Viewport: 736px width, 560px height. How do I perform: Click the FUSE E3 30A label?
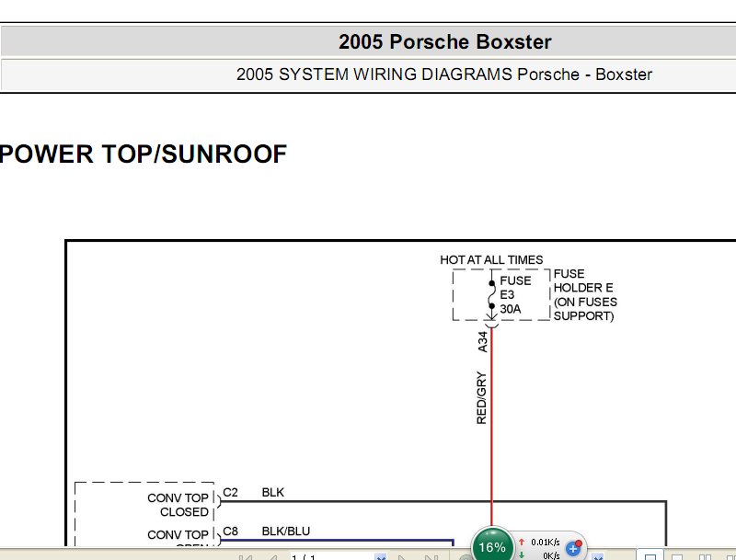pos(515,294)
